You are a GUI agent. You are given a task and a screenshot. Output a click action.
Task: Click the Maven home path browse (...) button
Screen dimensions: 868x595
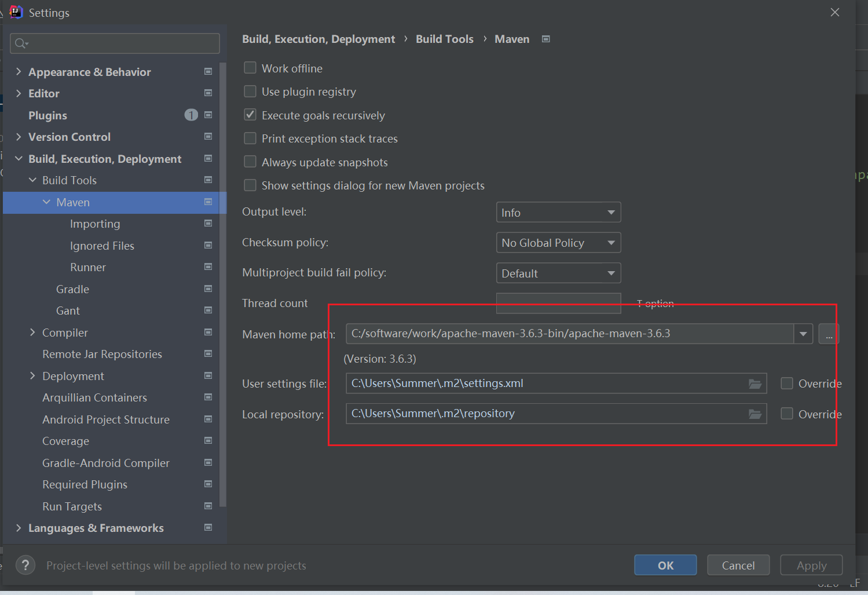pos(829,334)
